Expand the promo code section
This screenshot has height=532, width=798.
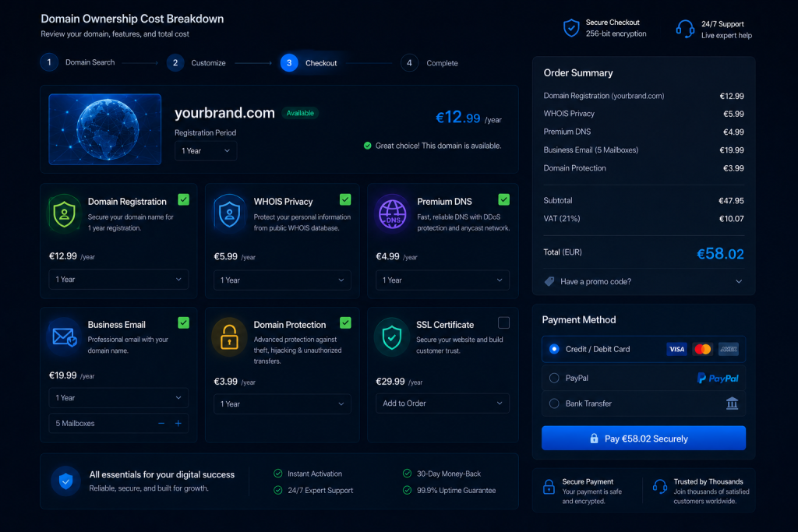(x=644, y=281)
